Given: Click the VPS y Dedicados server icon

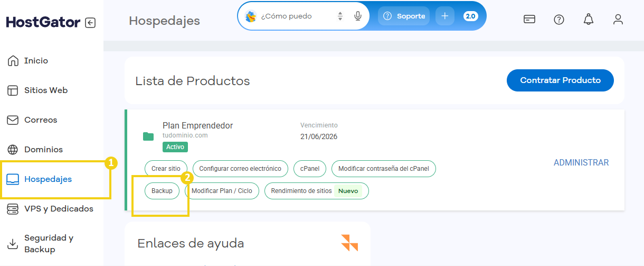Looking at the screenshot, I should coord(13,209).
